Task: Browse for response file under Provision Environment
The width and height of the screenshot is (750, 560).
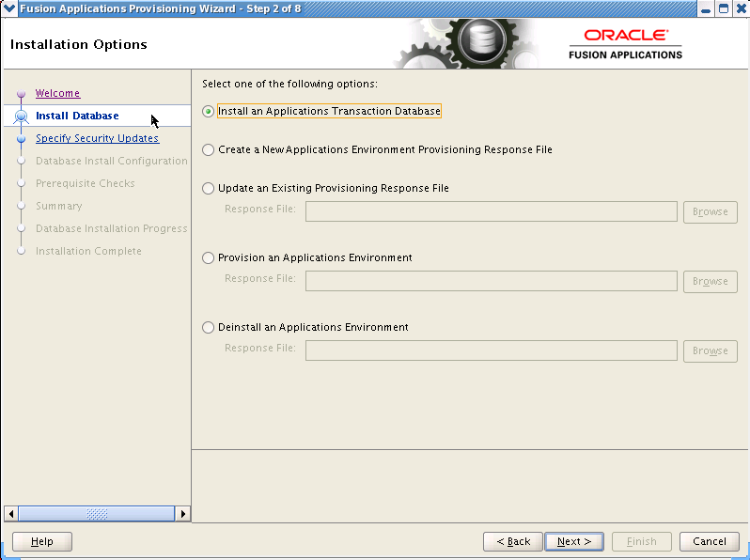Action: click(x=711, y=281)
